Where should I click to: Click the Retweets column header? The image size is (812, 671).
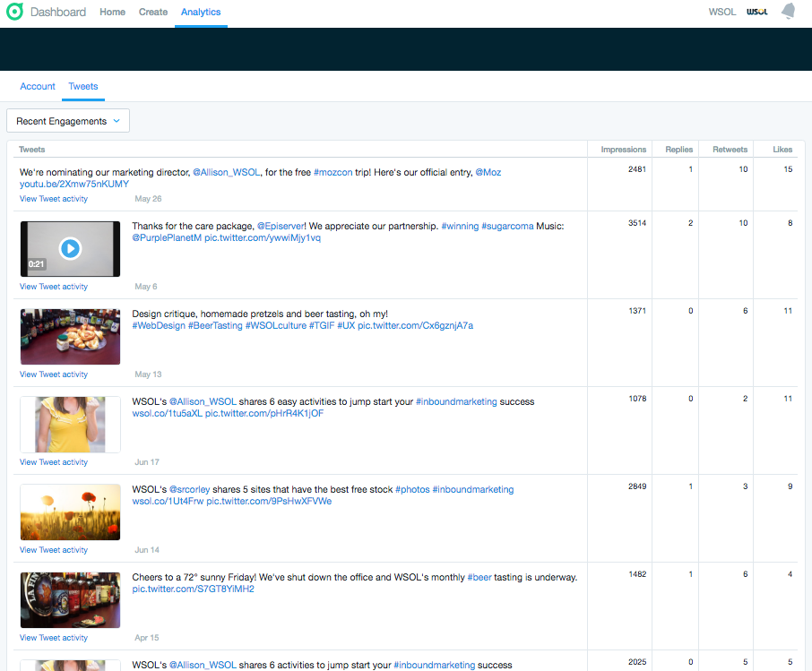click(x=730, y=150)
